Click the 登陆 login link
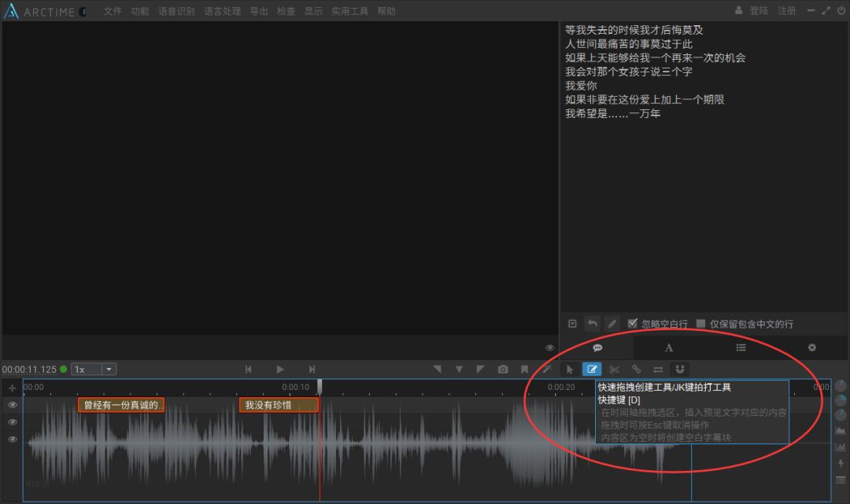The height and width of the screenshot is (504, 850). 759,11
